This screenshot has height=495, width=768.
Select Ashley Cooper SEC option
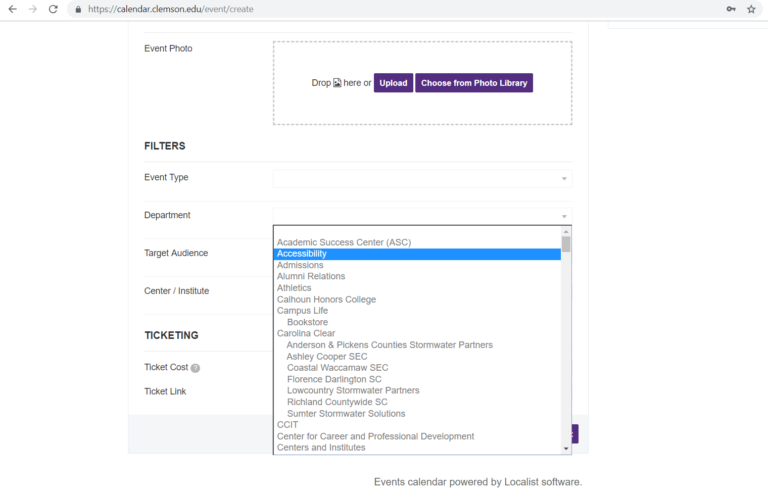click(x=326, y=356)
